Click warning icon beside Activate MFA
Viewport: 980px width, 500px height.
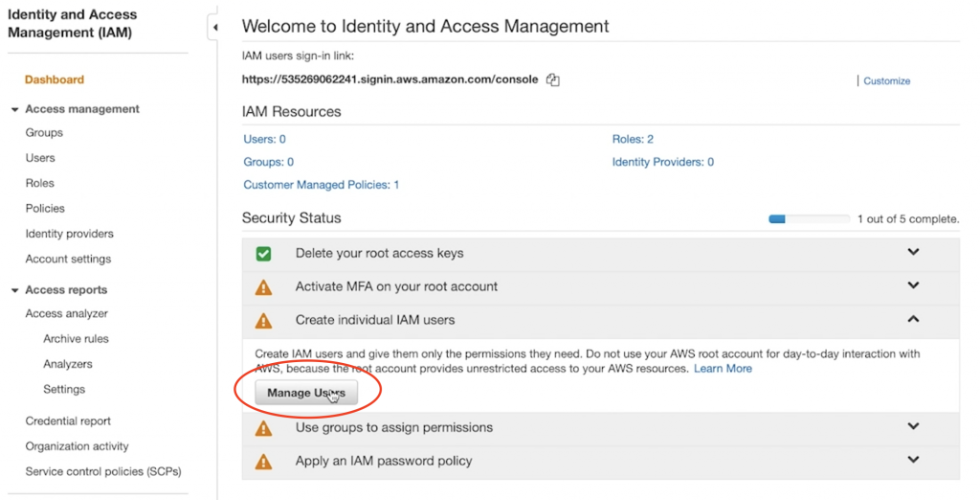(264, 287)
